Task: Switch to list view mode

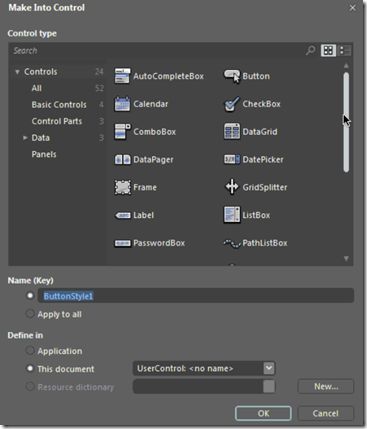Action: pos(345,50)
